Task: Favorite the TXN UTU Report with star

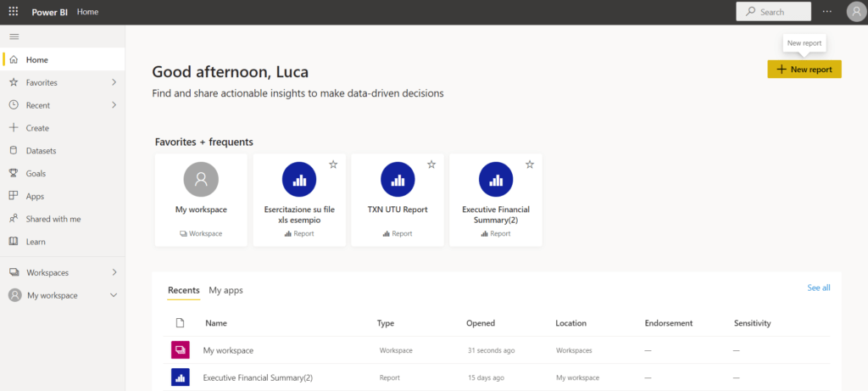Action: [431, 165]
